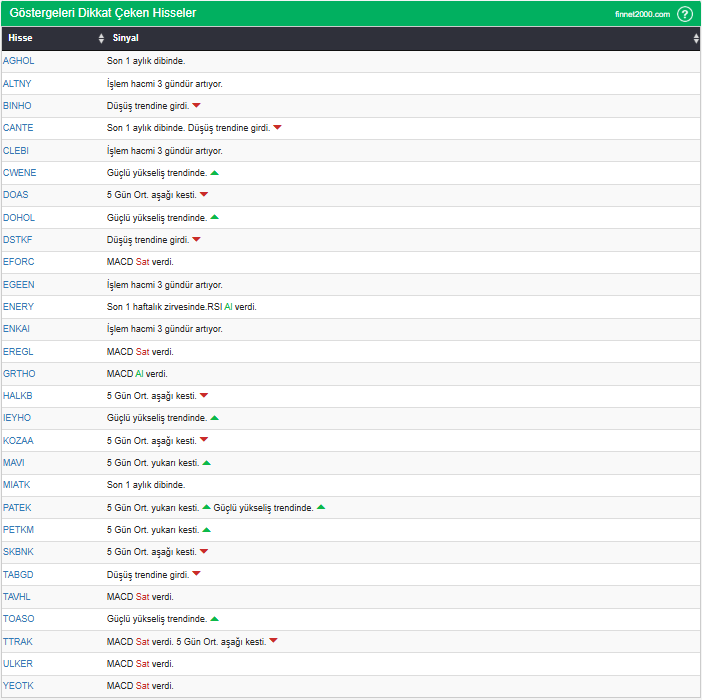Viewport: 702px width, 700px height.
Task: Click the Hisse column header
Action: [x=20, y=38]
